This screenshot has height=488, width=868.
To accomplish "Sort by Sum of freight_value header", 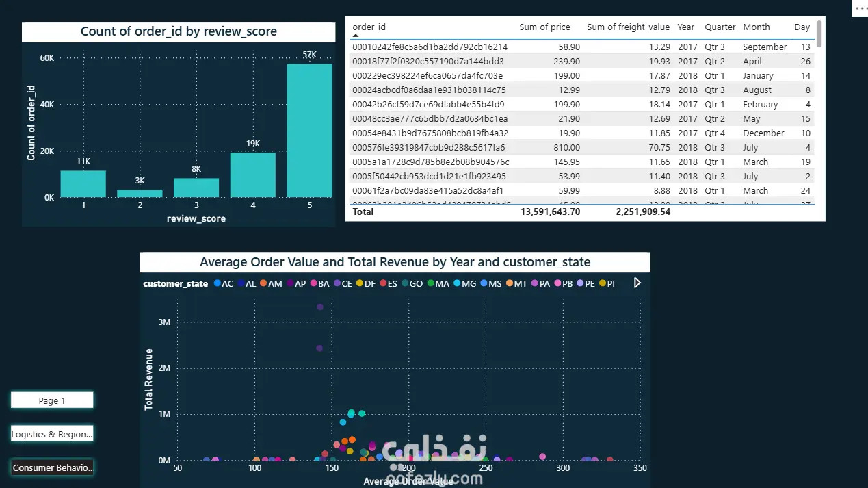I will click(x=628, y=27).
